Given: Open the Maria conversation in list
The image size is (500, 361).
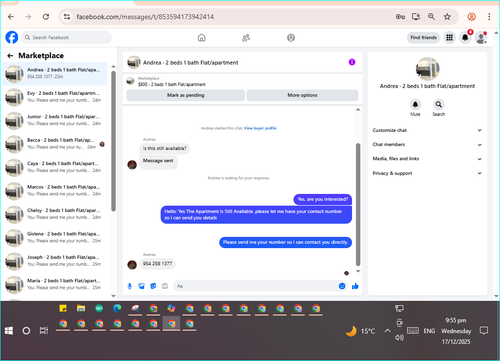Looking at the screenshot, I should [55, 284].
